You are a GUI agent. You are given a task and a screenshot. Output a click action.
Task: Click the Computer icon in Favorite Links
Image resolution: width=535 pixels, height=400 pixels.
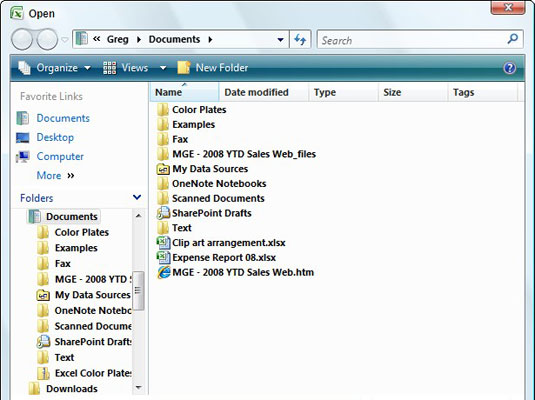tap(23, 157)
